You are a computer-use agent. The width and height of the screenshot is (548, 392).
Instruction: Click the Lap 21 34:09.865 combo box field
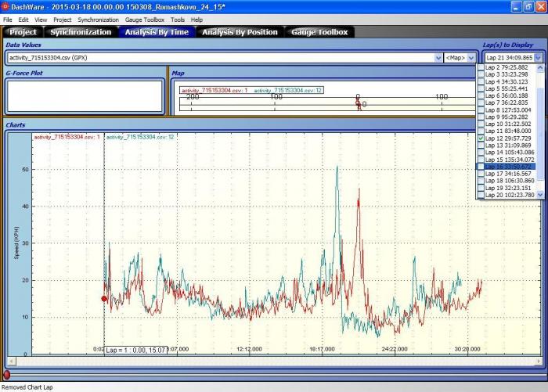point(509,58)
